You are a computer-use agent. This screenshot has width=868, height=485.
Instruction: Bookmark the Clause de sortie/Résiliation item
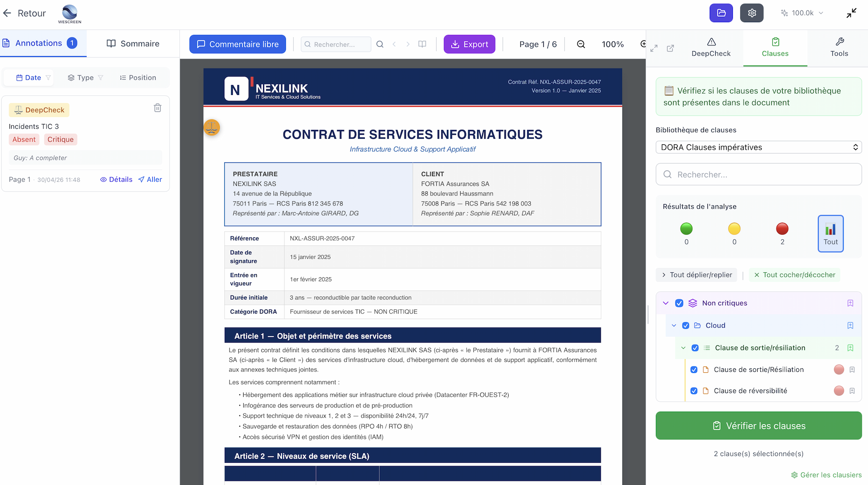click(852, 370)
